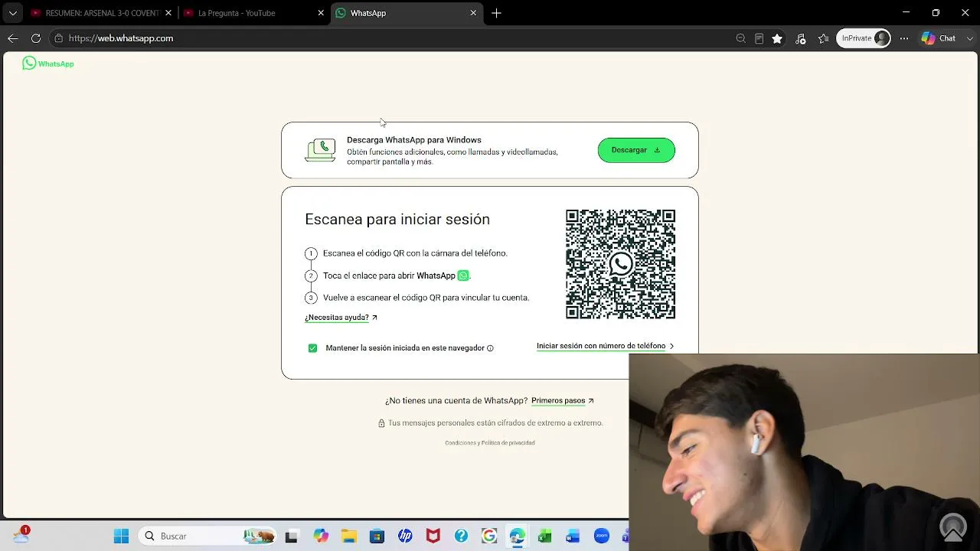This screenshot has height=551, width=980.
Task: Open the browser 'Settings and more' ellipsis menu
Action: click(x=904, y=38)
